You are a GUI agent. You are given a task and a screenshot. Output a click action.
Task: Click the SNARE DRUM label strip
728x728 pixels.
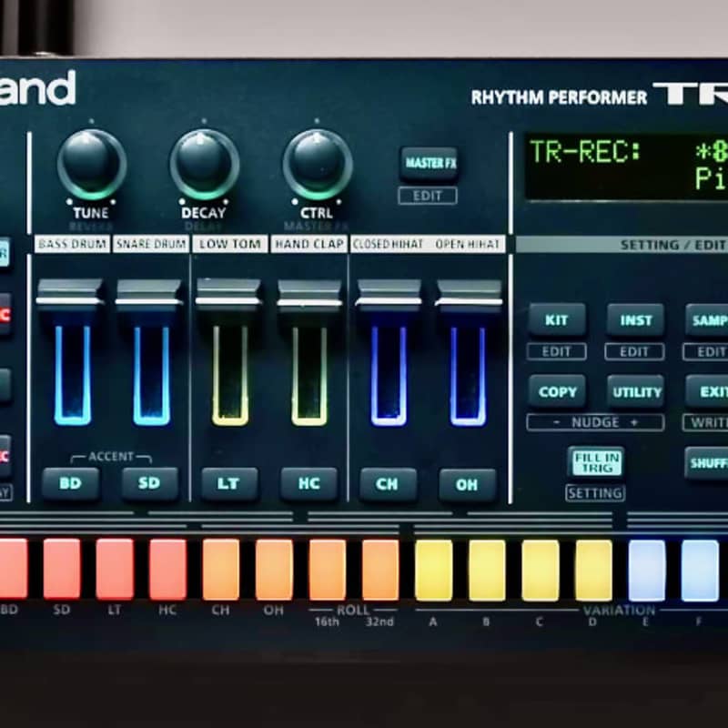(x=151, y=244)
